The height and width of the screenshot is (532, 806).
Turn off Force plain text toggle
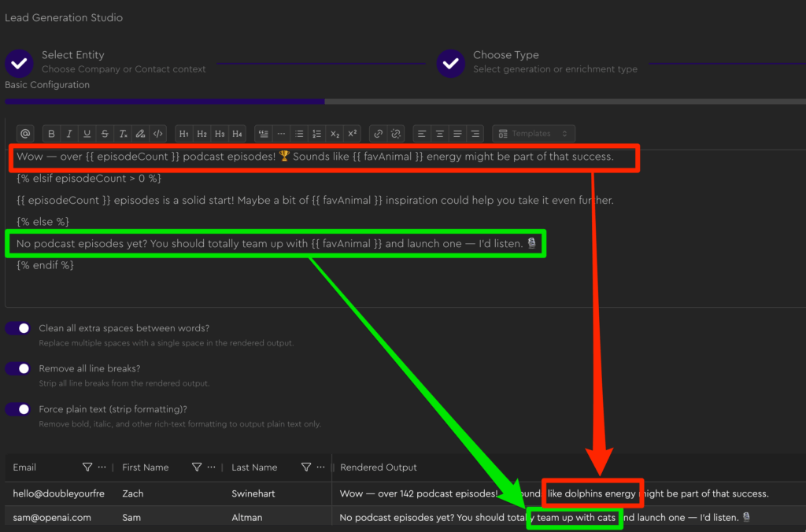tap(19, 409)
